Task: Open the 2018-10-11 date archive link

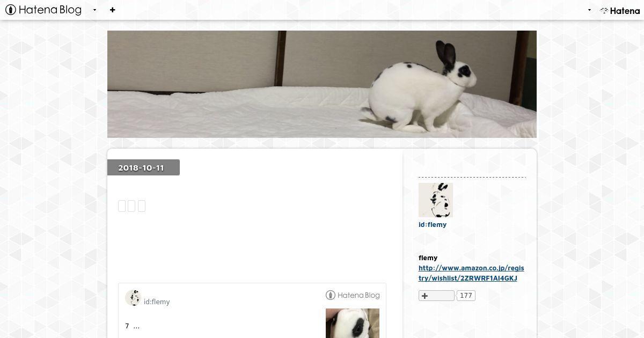Action: tap(141, 168)
